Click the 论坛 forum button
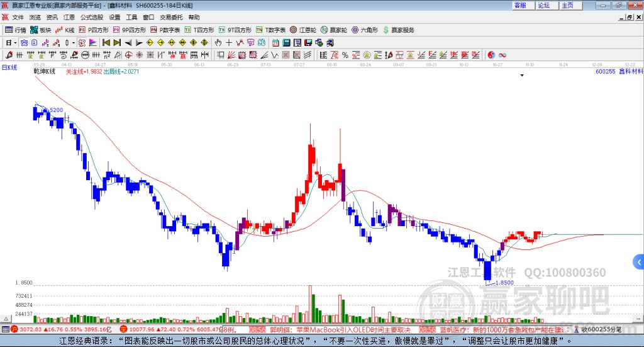The width and height of the screenshot is (644, 347). click(547, 5)
